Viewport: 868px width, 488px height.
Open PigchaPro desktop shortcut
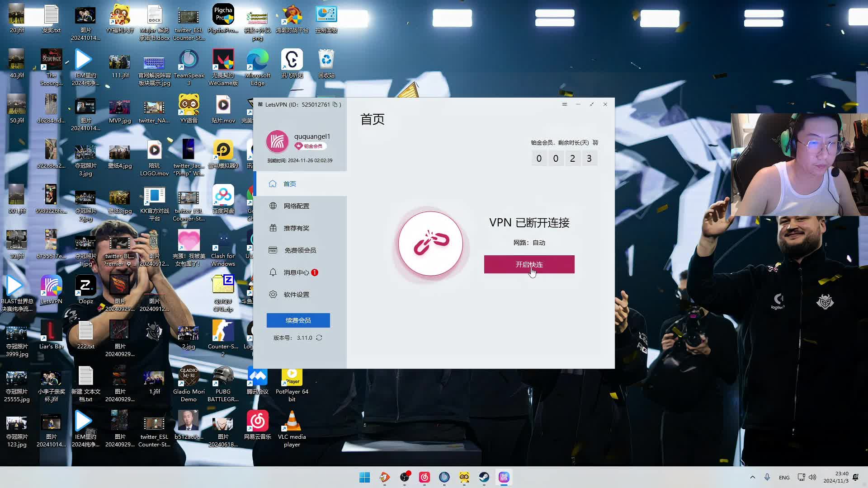(223, 19)
